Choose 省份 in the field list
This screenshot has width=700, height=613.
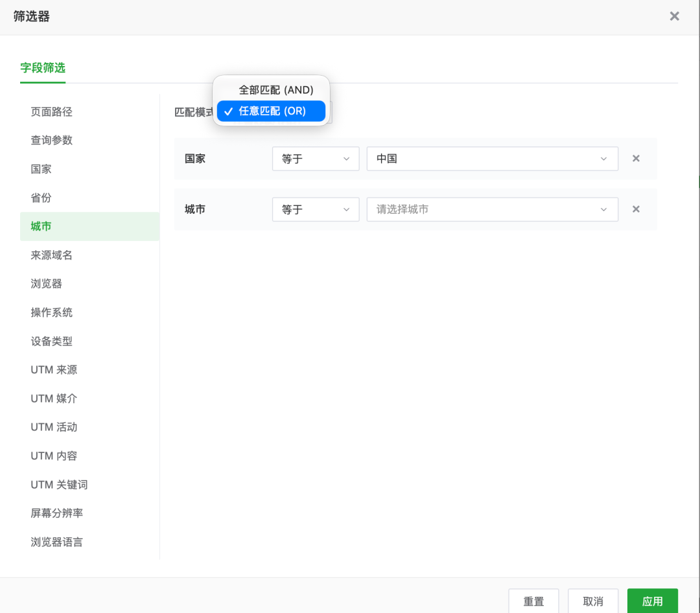tap(89, 198)
